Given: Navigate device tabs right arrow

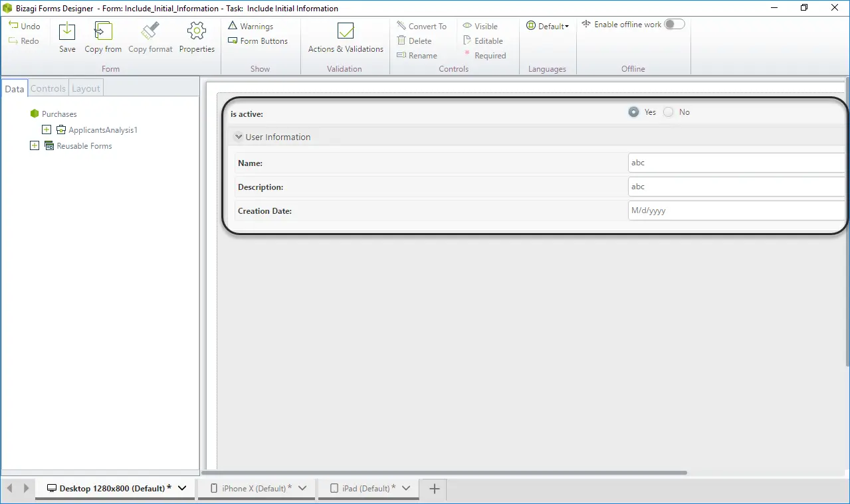Looking at the screenshot, I should [x=27, y=488].
